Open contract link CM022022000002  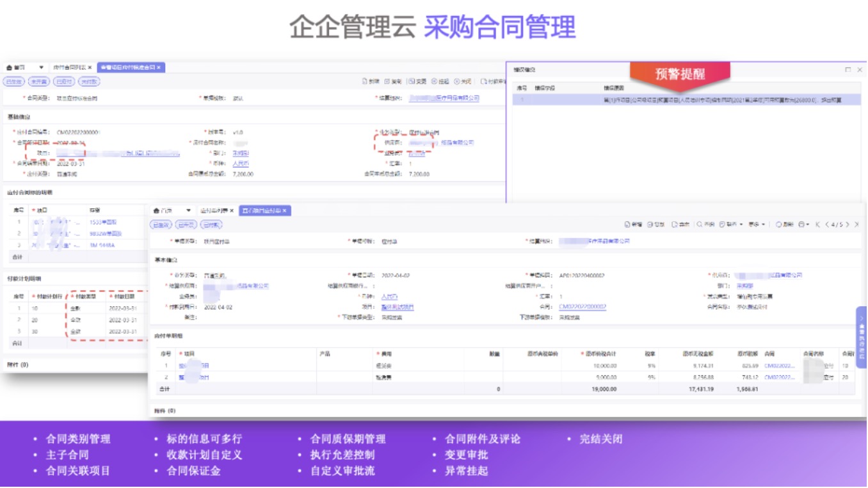582,307
